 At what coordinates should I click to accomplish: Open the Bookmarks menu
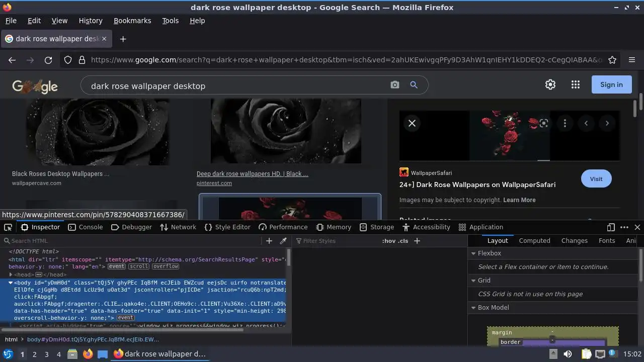[132, 21]
